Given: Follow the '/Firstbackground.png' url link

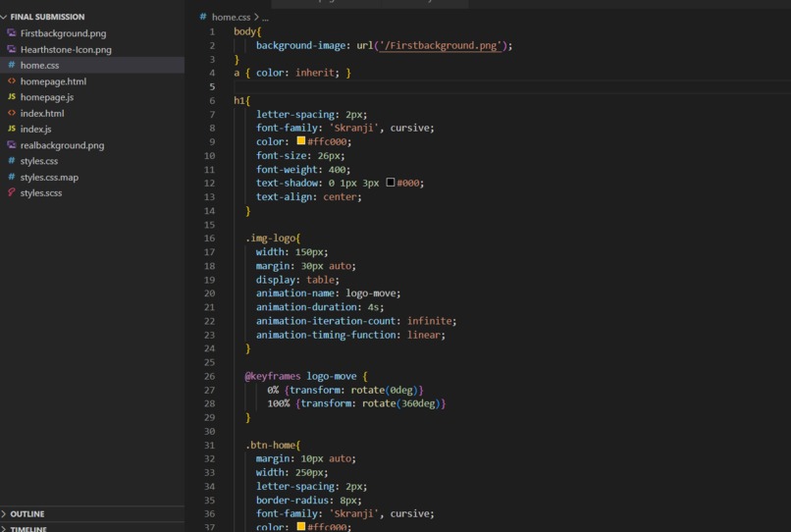Looking at the screenshot, I should [441, 45].
